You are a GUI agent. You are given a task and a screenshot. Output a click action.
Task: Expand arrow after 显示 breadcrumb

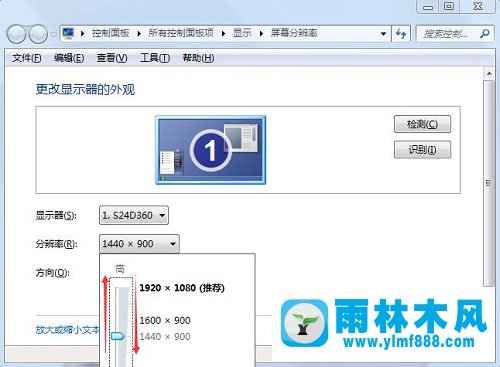[x=261, y=34]
